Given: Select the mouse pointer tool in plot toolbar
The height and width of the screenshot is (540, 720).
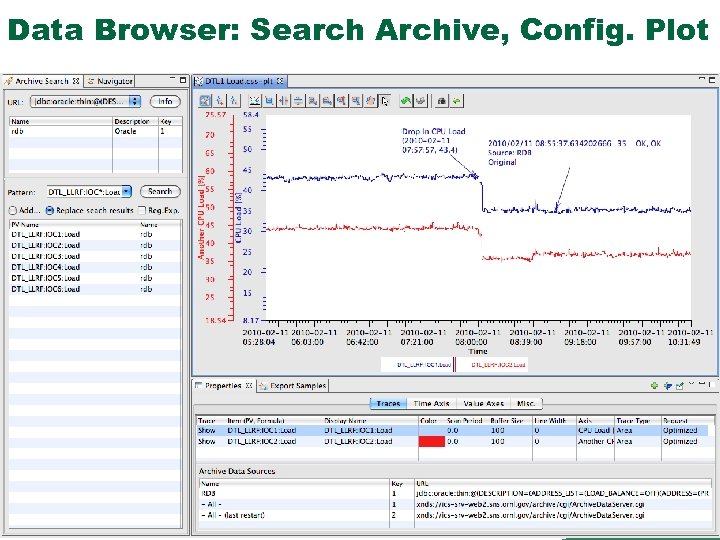Looking at the screenshot, I should [385, 101].
